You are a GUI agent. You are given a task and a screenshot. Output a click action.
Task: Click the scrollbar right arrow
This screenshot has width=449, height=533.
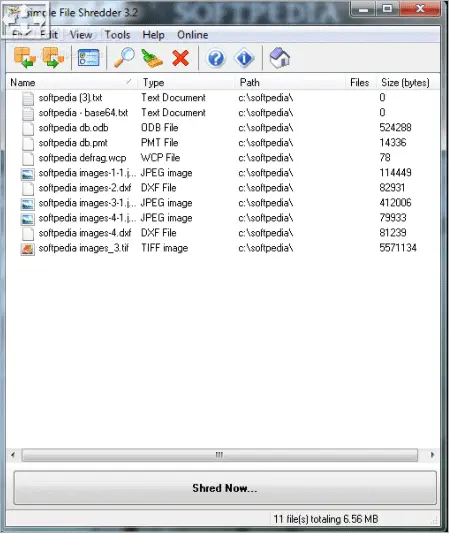(432, 455)
